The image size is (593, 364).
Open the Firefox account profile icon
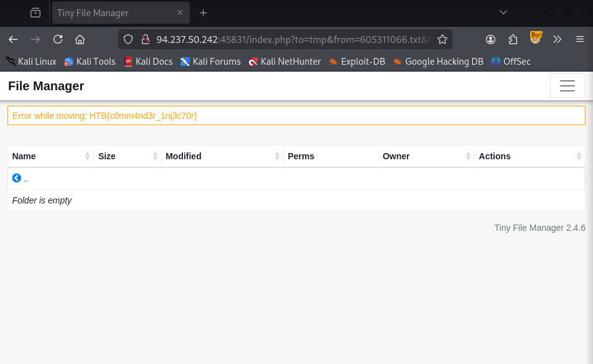(490, 39)
